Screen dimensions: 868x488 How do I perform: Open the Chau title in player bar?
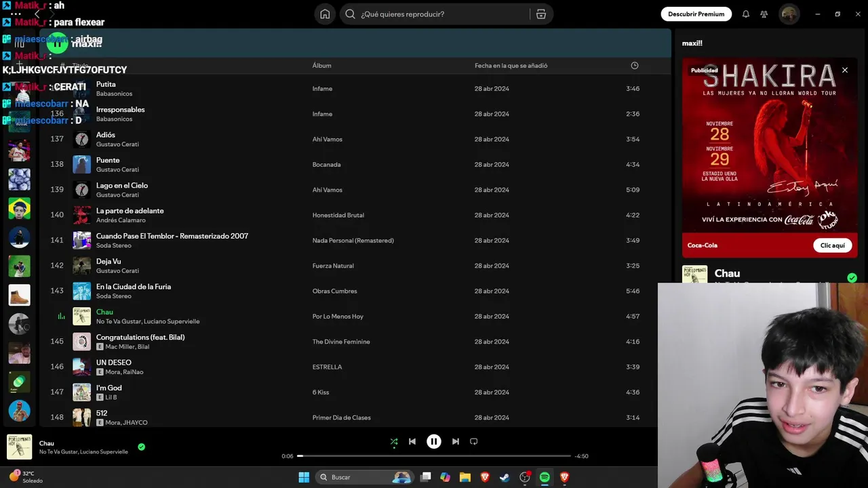pos(47,443)
